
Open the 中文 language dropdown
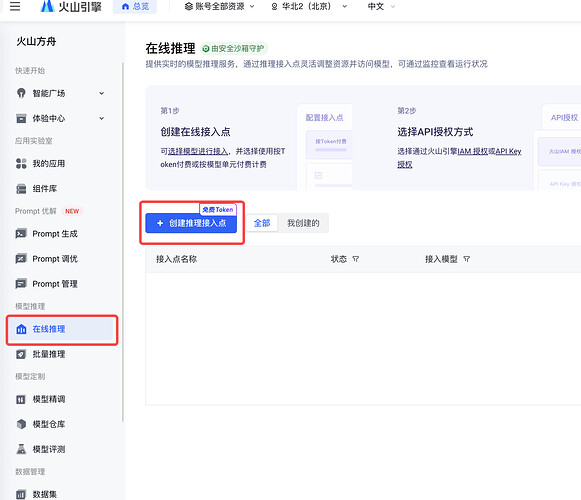pyautogui.click(x=381, y=6)
